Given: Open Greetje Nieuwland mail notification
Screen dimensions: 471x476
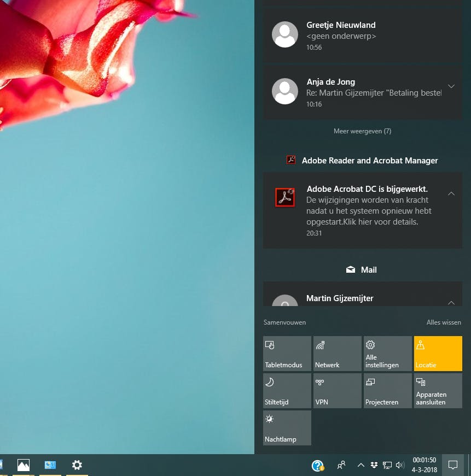Looking at the screenshot, I should point(363,36).
